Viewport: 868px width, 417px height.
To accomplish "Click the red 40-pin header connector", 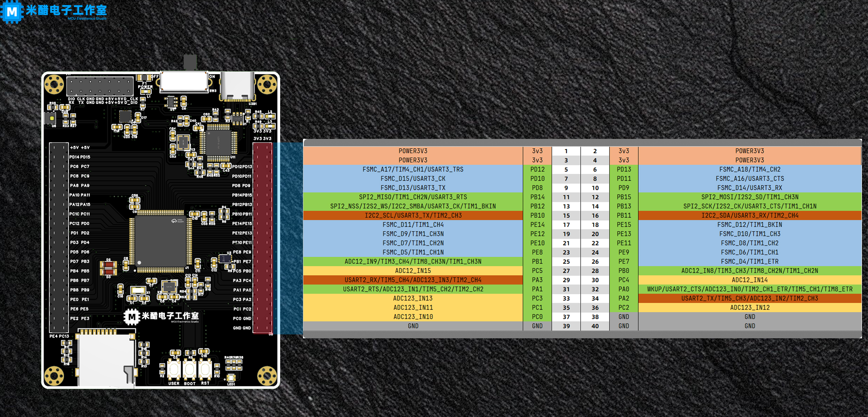I will [x=263, y=238].
